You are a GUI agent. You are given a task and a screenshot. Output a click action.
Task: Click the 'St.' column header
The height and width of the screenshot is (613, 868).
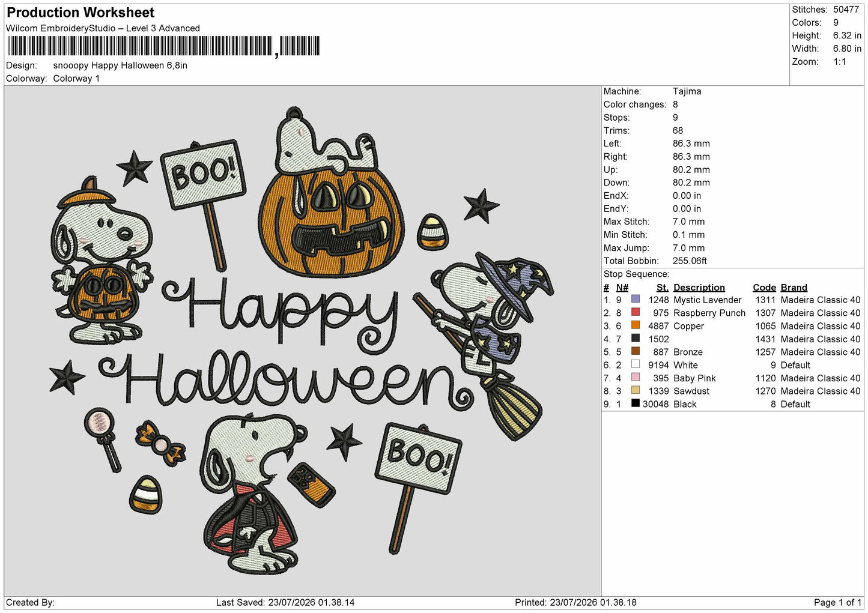662,288
